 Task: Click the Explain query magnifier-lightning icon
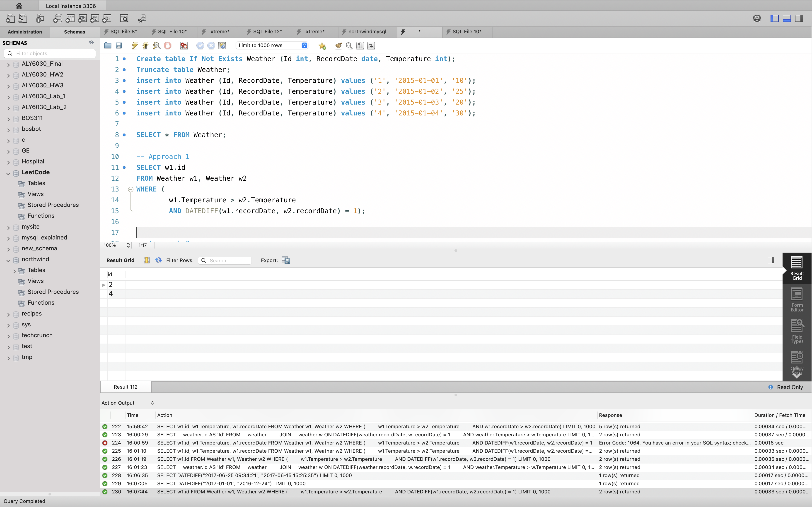[156, 45]
